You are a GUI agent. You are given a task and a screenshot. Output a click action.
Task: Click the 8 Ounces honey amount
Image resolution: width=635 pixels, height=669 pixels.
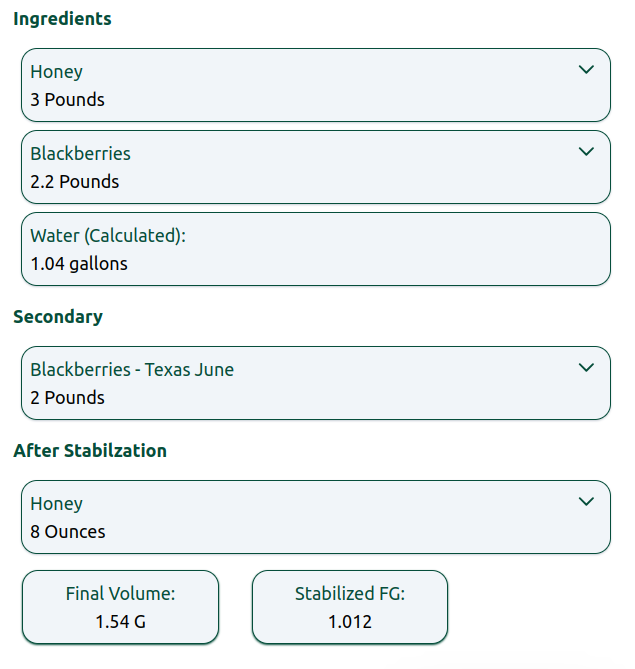click(67, 532)
